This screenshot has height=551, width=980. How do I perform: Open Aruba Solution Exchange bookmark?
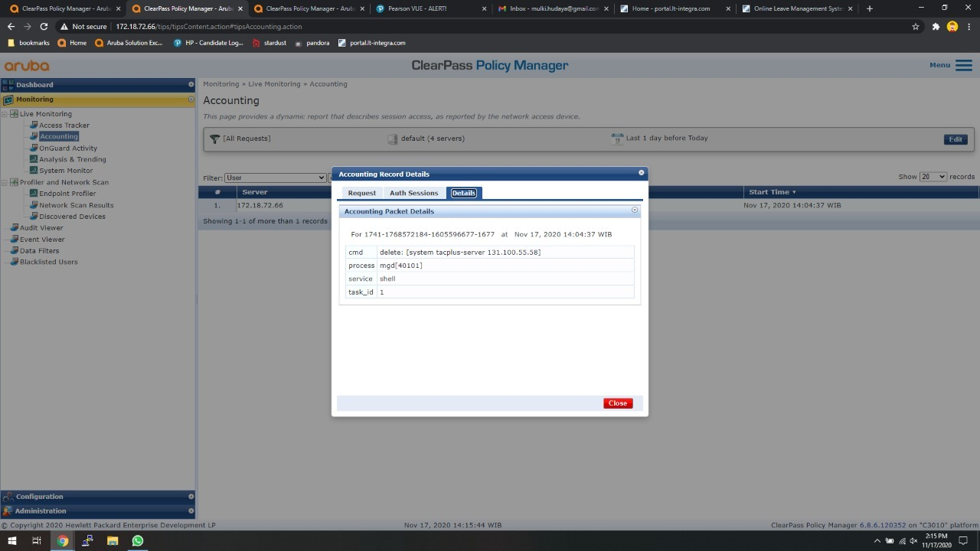(x=129, y=43)
